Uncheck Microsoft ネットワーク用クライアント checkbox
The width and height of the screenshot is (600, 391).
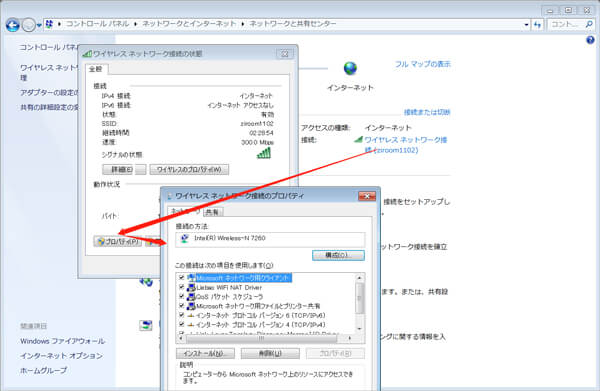[x=181, y=278]
